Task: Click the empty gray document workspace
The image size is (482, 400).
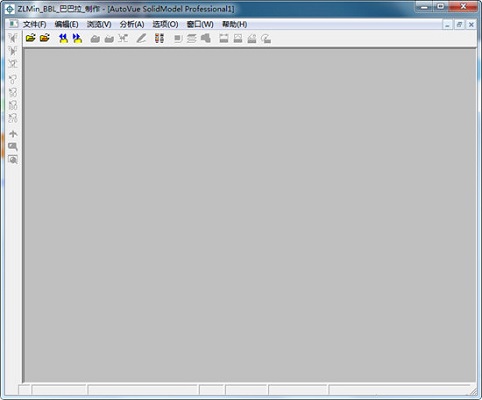Action: (x=250, y=215)
